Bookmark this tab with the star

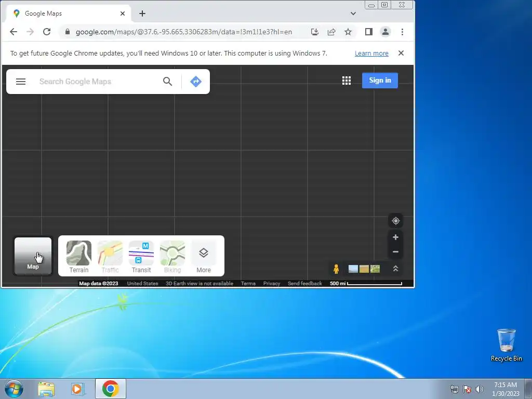click(348, 32)
